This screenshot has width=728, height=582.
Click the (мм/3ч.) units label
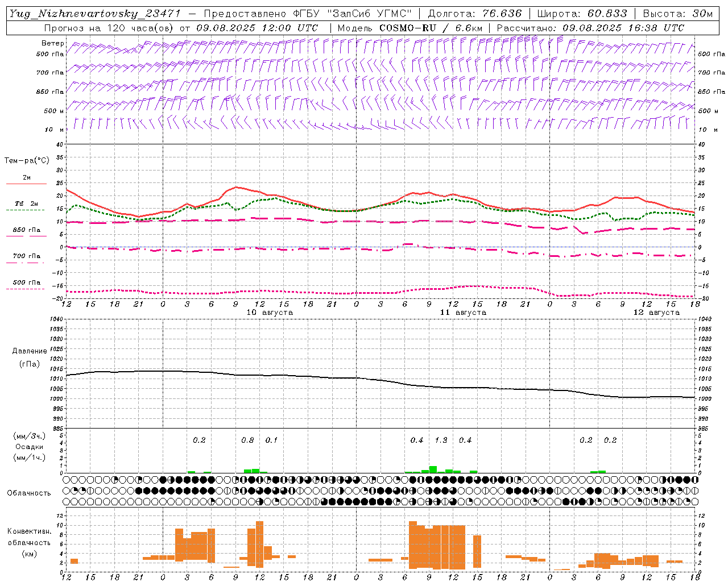[x=29, y=436]
